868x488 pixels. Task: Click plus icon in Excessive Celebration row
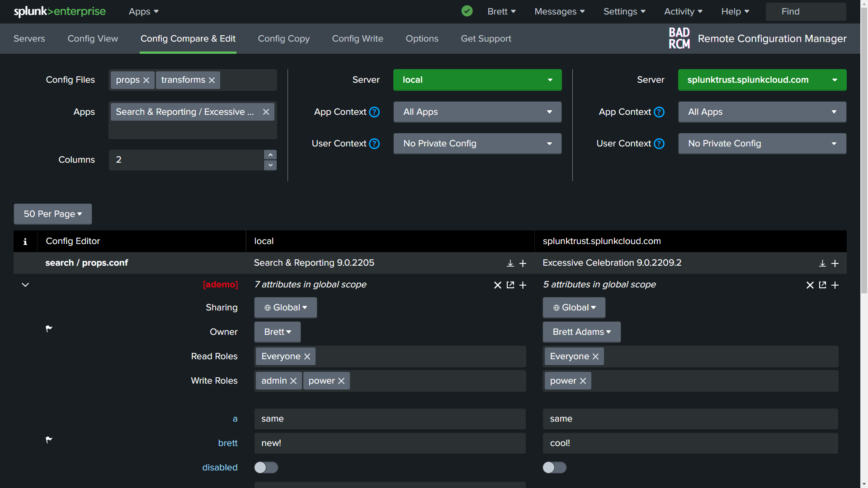[x=835, y=263]
